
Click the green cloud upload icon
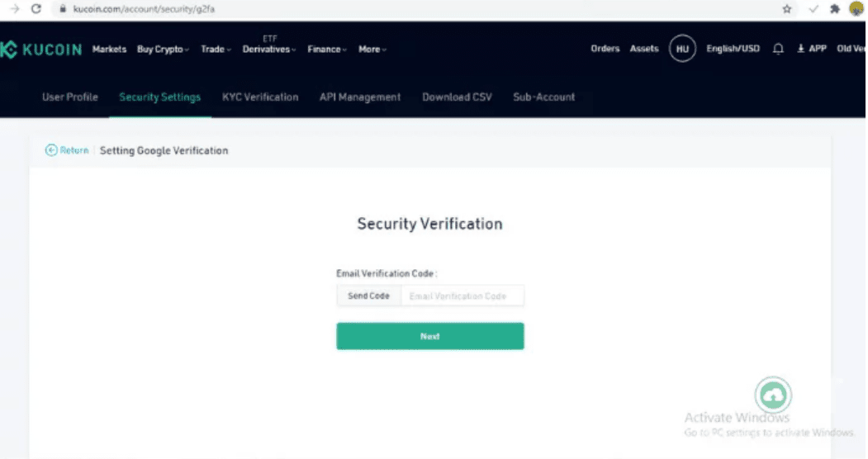pyautogui.click(x=773, y=396)
